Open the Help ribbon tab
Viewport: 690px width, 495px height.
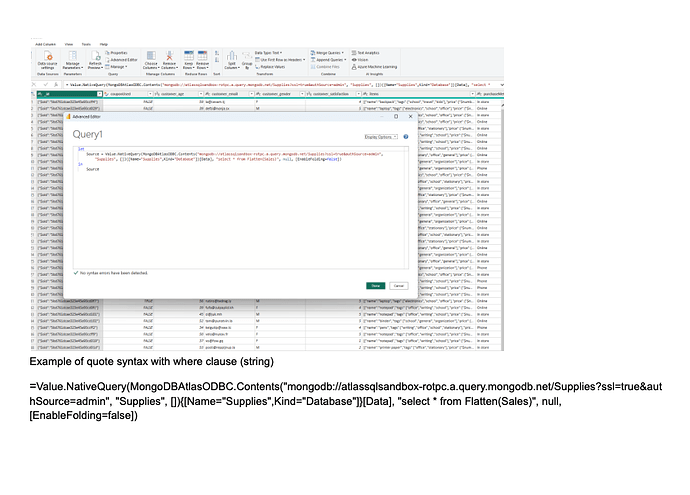pyautogui.click(x=103, y=44)
